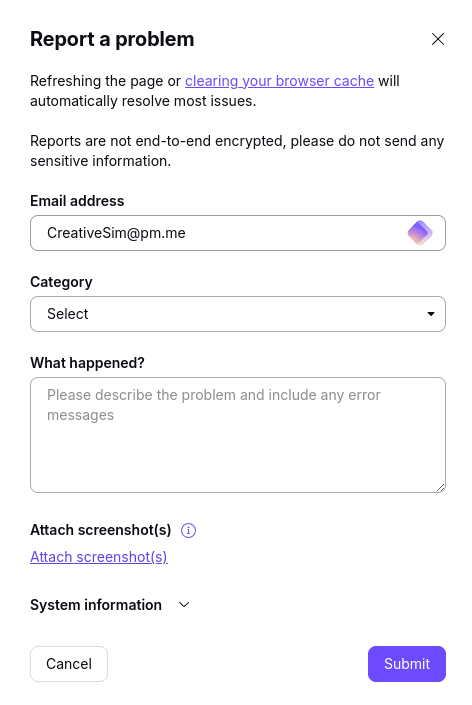The image size is (472, 705).
Task: Expand System information with the chevron arrow
Action: pos(184,605)
